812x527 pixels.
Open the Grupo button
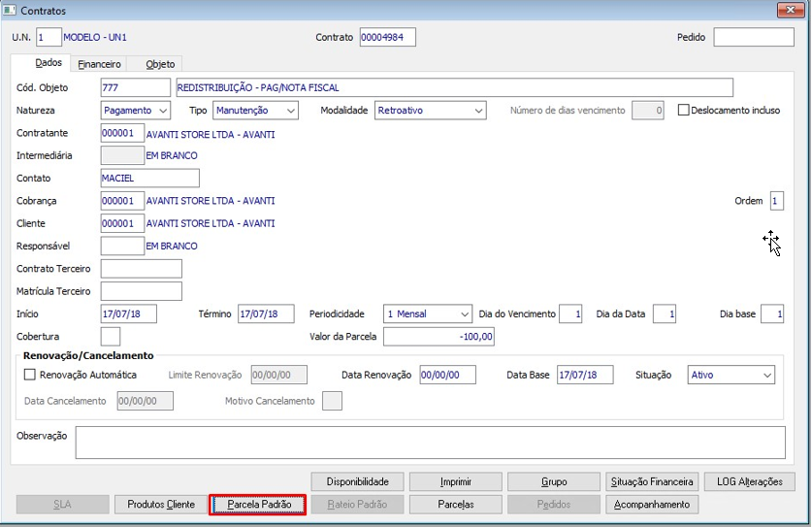[554, 481]
